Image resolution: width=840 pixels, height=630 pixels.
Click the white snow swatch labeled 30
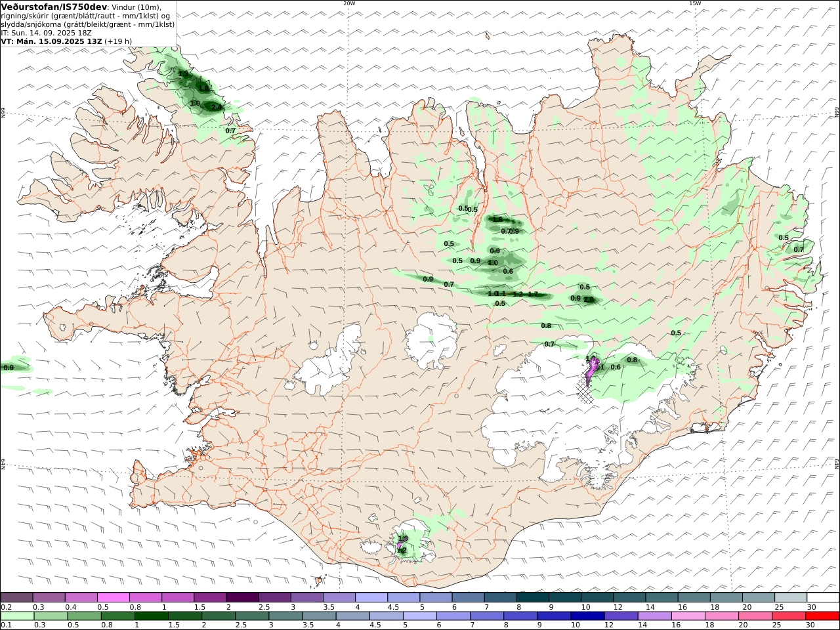click(x=823, y=597)
